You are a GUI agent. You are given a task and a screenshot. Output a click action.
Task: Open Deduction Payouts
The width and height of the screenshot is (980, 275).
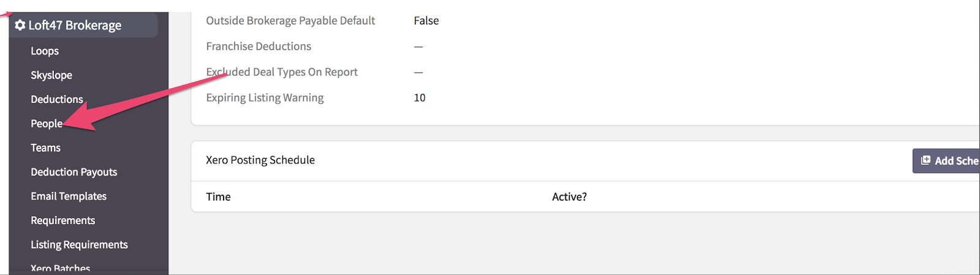click(73, 172)
